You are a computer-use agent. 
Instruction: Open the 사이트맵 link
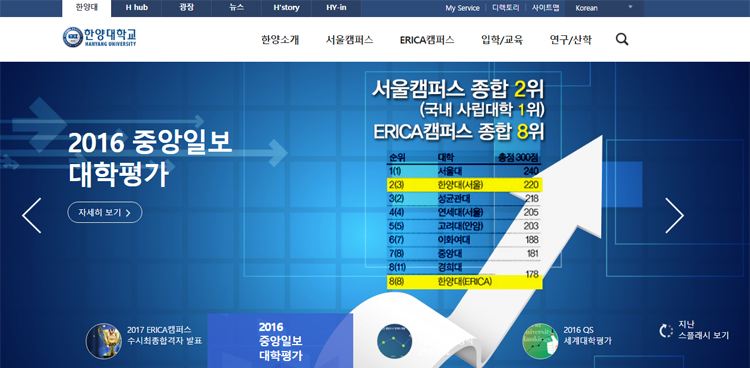(545, 8)
